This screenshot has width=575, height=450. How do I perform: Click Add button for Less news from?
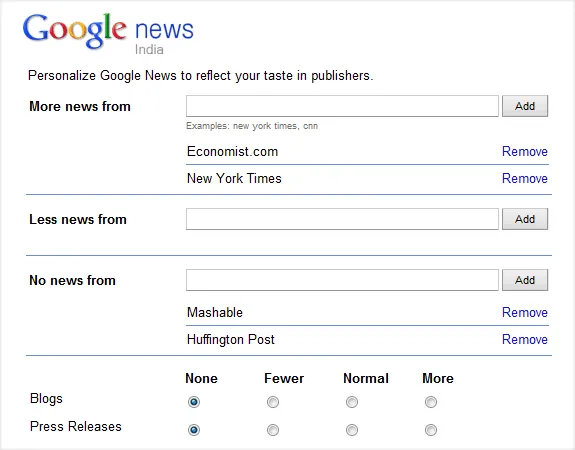[525, 219]
